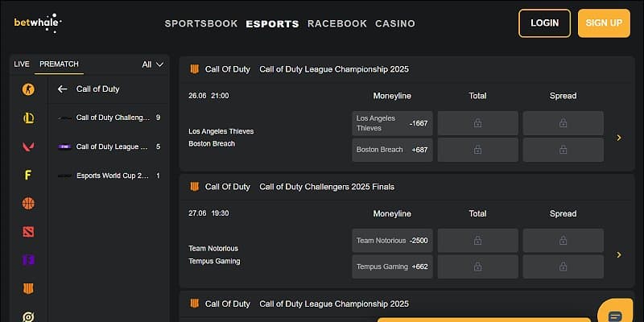This screenshot has height=322, width=644.
Task: Expand the Thieves vs Boston Breach match arrow
Action: click(x=619, y=138)
